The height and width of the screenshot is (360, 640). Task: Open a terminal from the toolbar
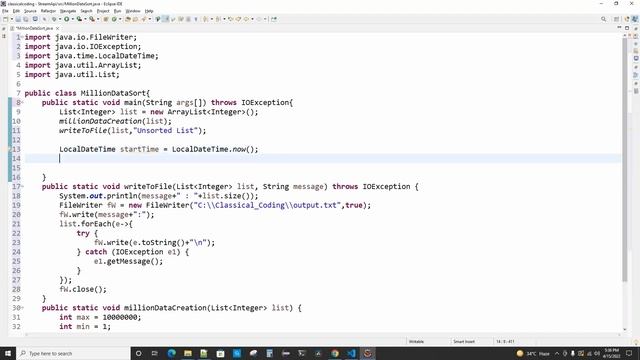tap(35, 19)
